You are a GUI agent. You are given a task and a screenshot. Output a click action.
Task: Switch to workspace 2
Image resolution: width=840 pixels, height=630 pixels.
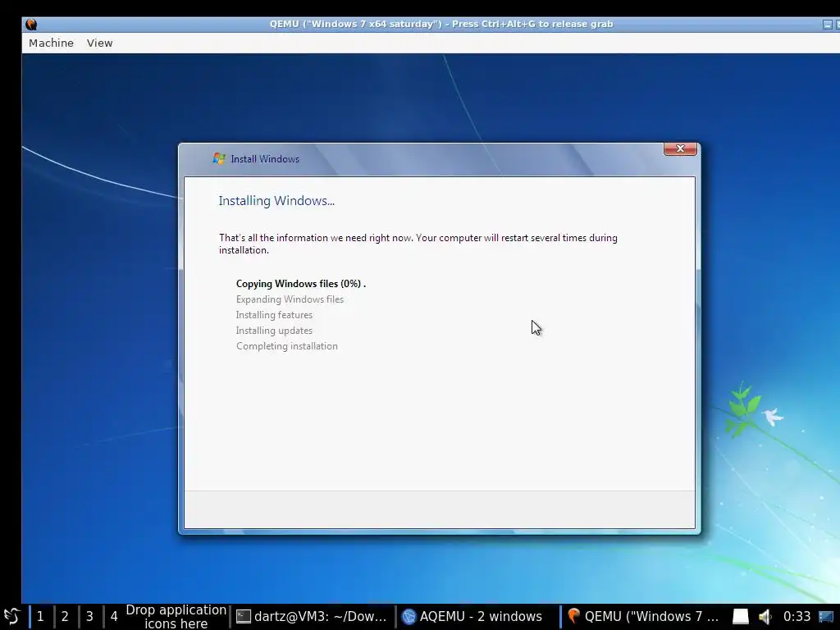[x=65, y=616]
